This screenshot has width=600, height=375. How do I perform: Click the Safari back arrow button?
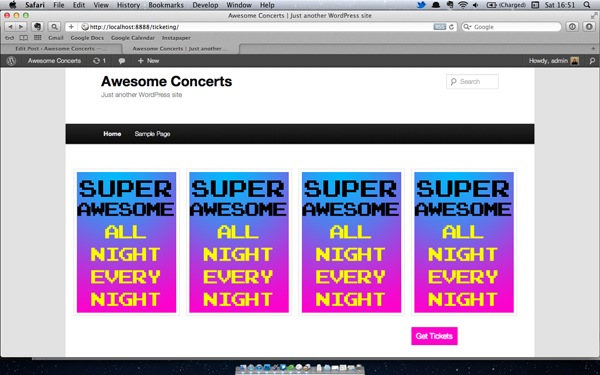point(10,27)
